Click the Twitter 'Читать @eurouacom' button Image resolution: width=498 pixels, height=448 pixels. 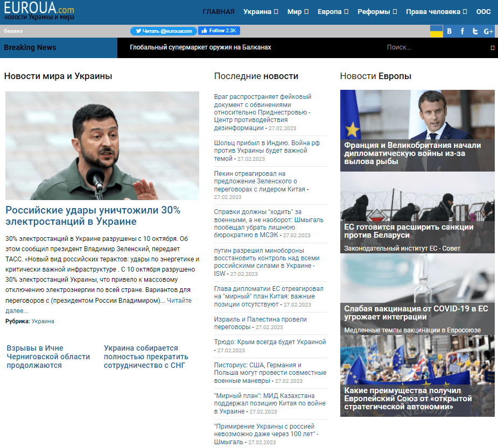(x=164, y=31)
